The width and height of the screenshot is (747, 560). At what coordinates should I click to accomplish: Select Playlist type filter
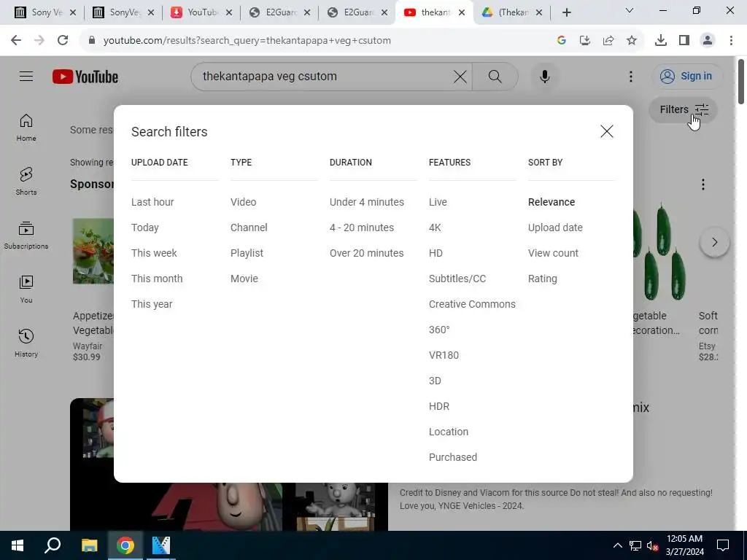[247, 253]
